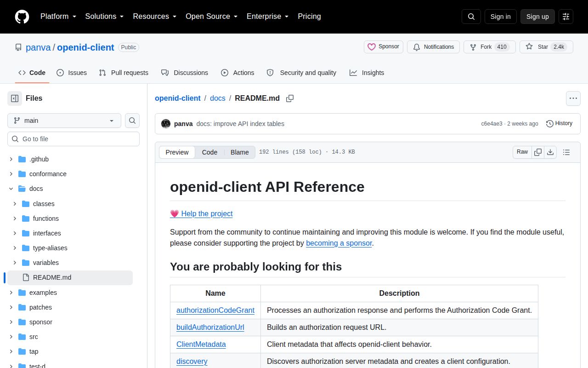This screenshot has width=588, height=368.
Task: Open the GitHub homepage logo
Action: click(22, 17)
